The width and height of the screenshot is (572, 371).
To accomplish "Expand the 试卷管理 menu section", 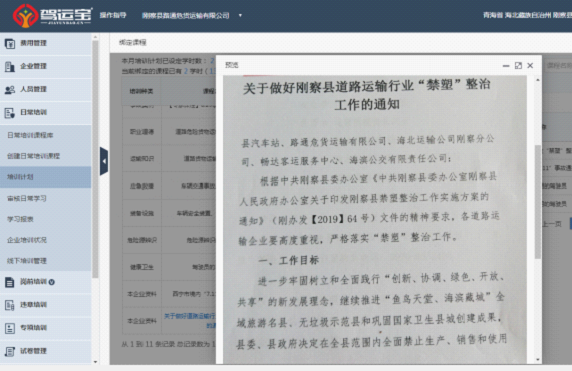I will tap(46, 351).
